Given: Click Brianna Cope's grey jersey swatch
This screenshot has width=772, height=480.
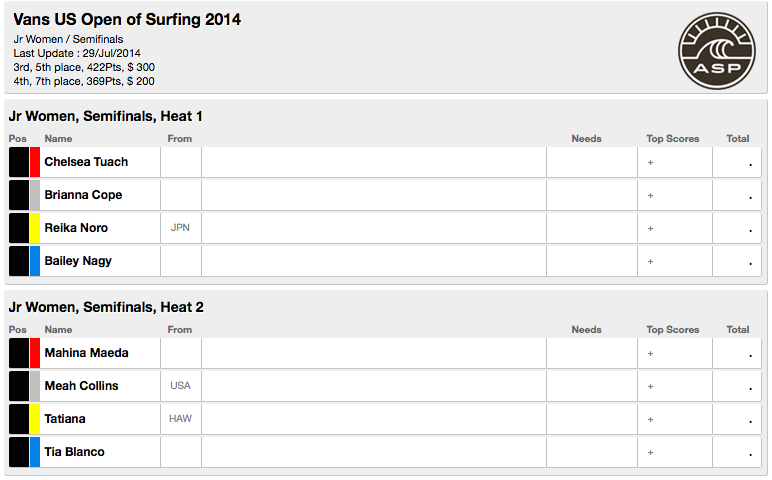Looking at the screenshot, I should [35, 195].
